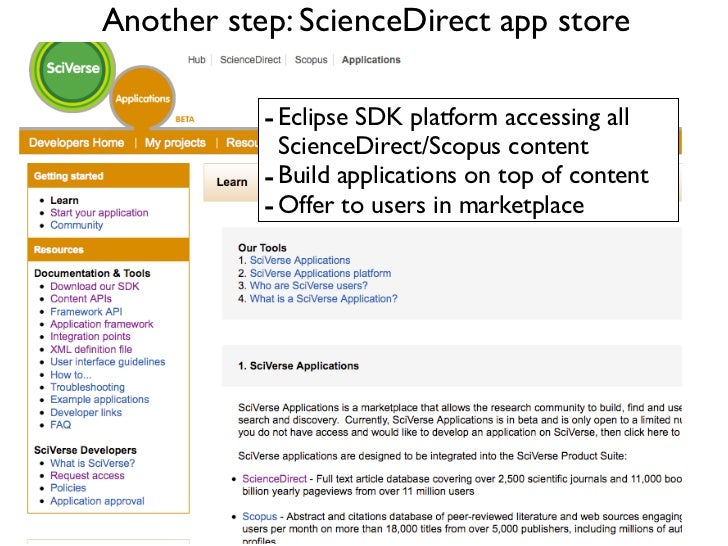The width and height of the screenshot is (728, 546).
Task: Jump to SciVerse Applications platform section
Action: pyautogui.click(x=320, y=273)
